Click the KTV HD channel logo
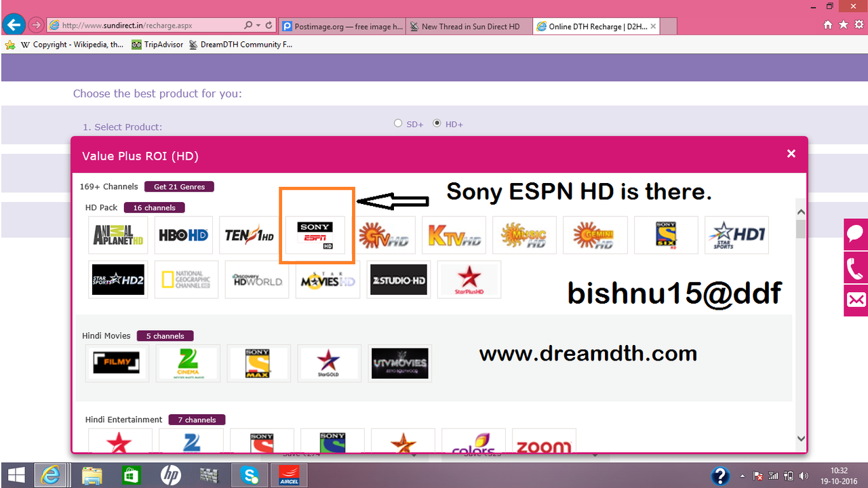Image resolution: width=868 pixels, height=488 pixels. [454, 235]
